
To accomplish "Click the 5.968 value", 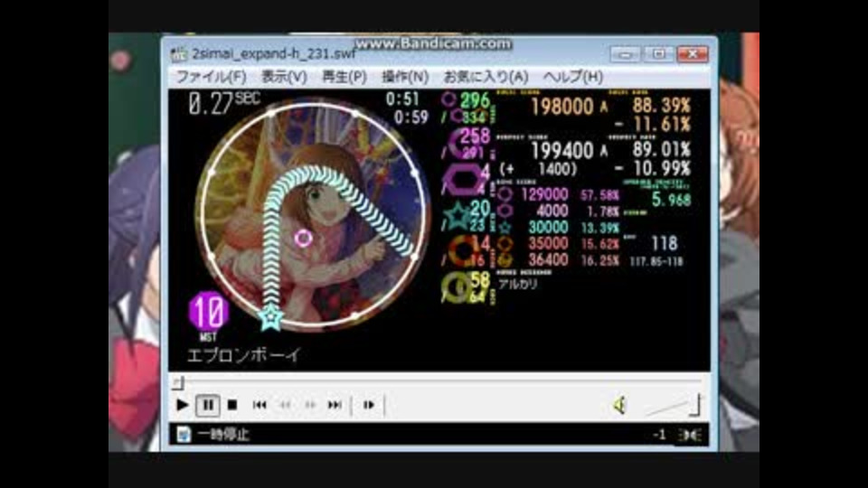I will pyautogui.click(x=671, y=199).
